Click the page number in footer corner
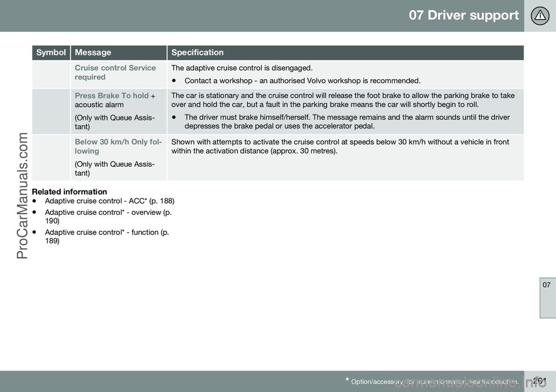 click(x=539, y=382)
